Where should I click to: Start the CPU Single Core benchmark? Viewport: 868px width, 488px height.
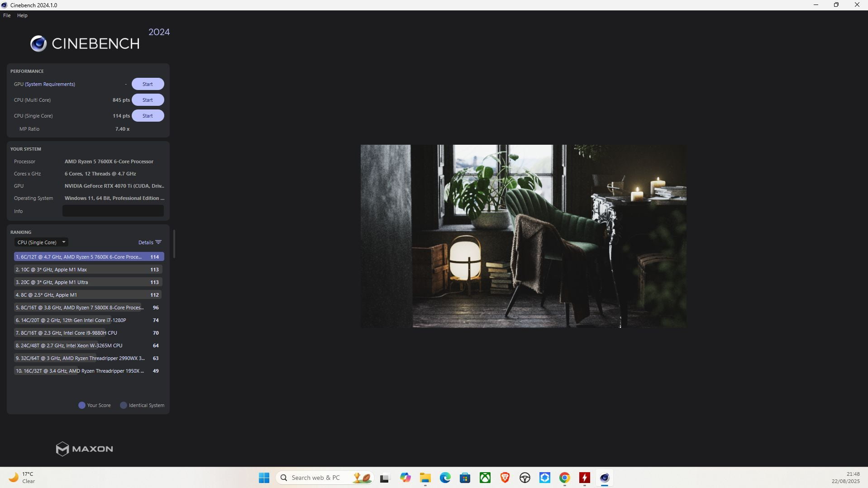(x=148, y=116)
